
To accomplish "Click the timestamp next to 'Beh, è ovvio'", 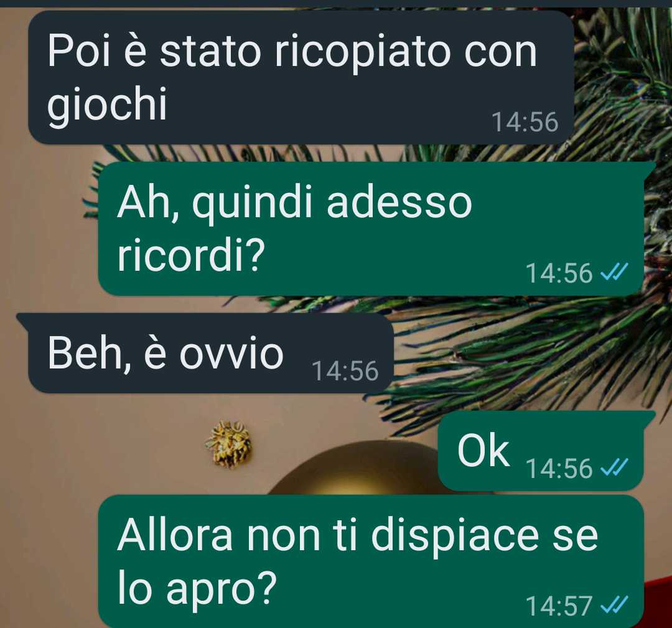I will pos(345,371).
